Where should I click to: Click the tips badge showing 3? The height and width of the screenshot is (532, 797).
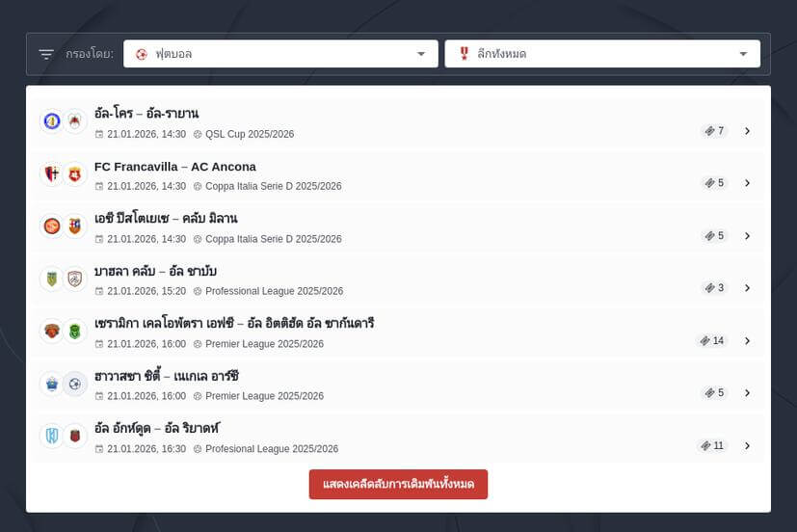[714, 287]
